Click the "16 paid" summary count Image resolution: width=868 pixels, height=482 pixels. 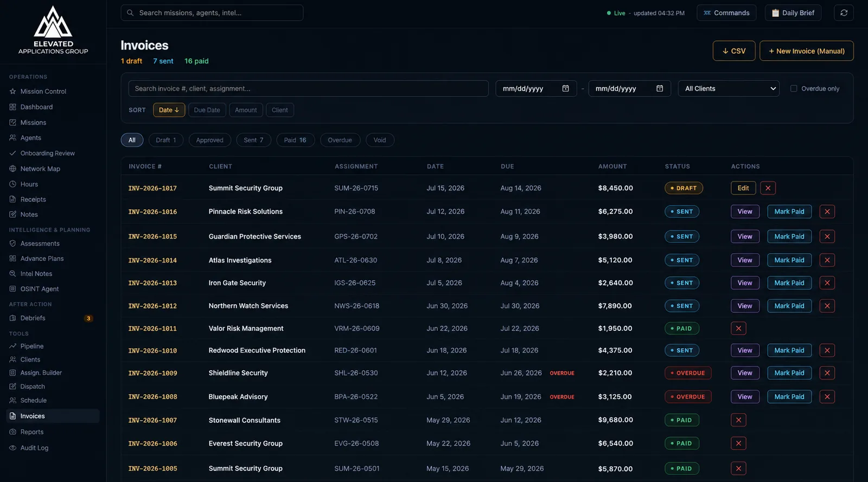point(196,61)
